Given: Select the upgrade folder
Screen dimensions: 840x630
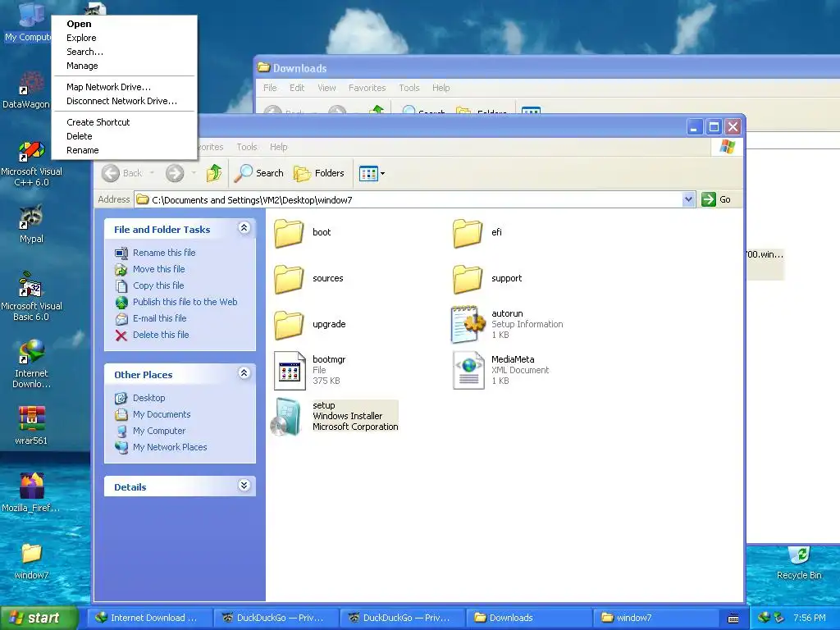Looking at the screenshot, I should (309, 325).
